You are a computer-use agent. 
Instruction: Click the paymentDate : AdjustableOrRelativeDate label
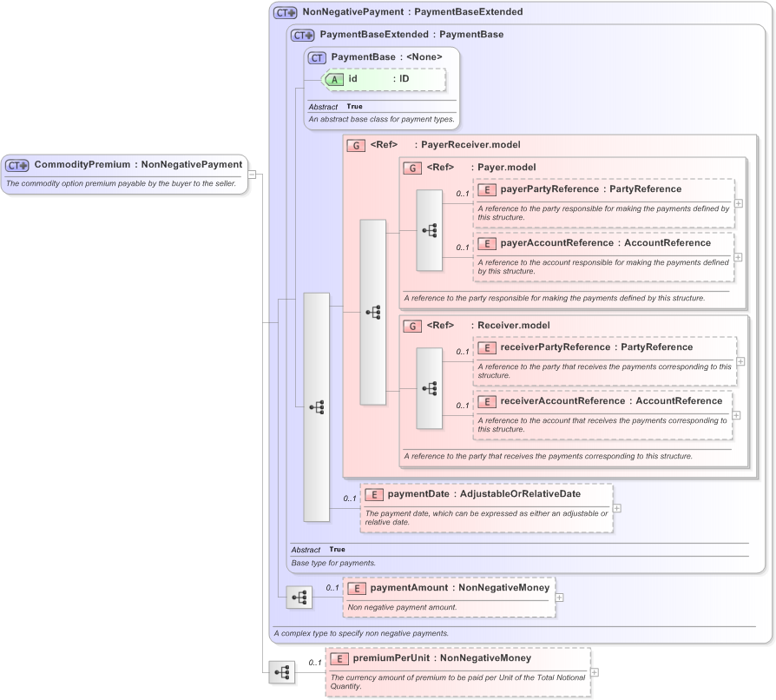484,494
